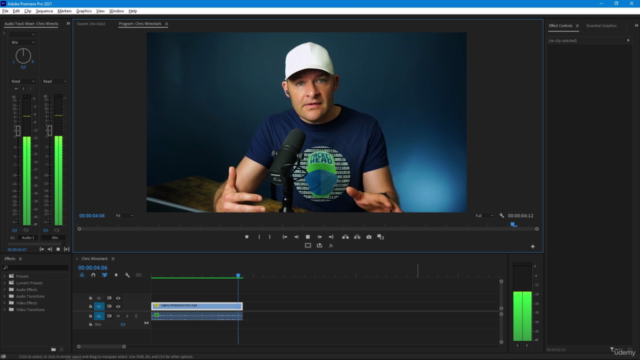Toggle A1 track targeting button

pos(99,316)
